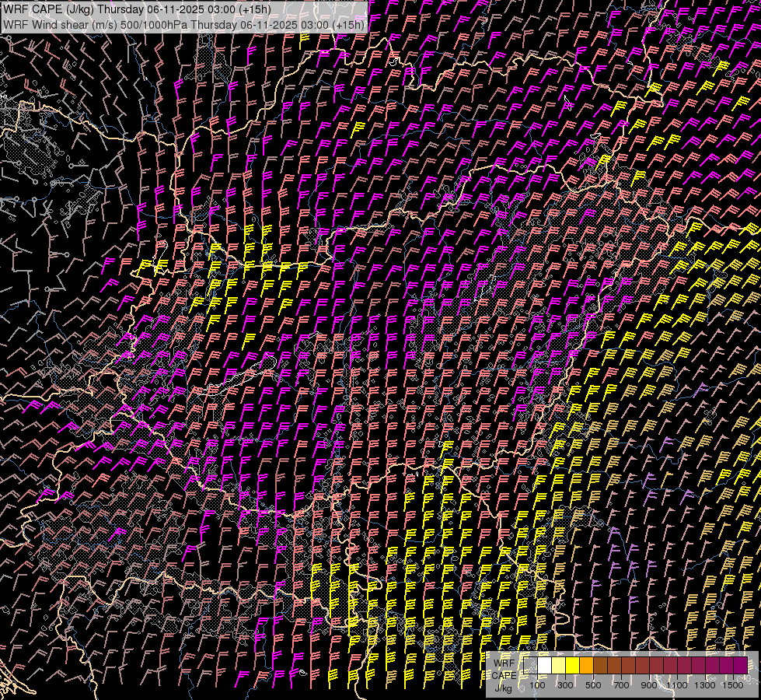Click the orange swatch in the legend
The width and height of the screenshot is (761, 700).
click(587, 666)
